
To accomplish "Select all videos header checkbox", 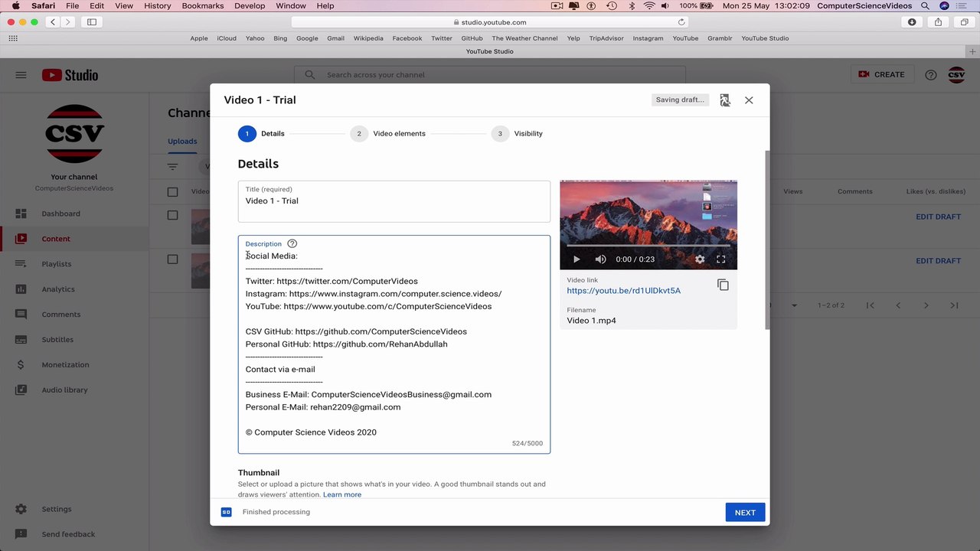I will [x=172, y=191].
